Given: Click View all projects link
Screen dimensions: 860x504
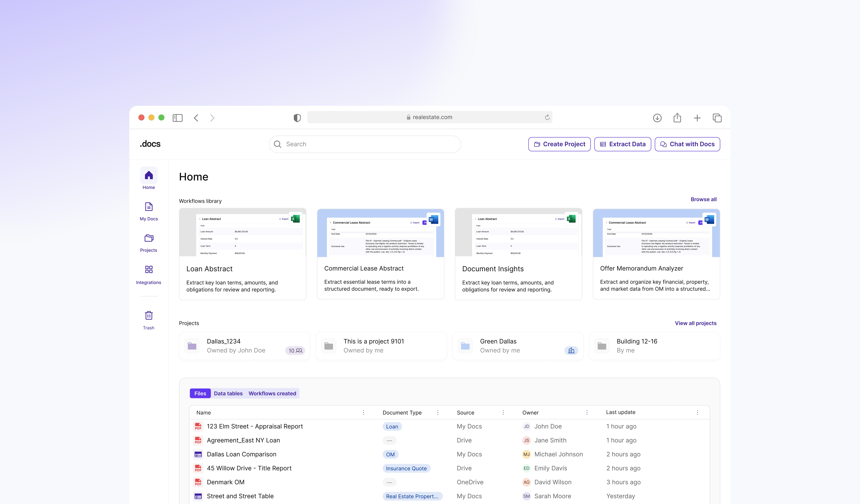Looking at the screenshot, I should click(x=695, y=323).
